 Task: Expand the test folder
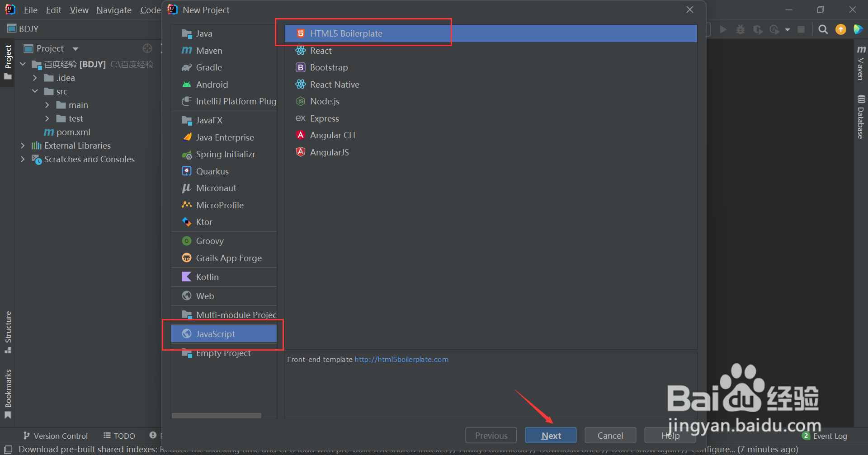47,118
